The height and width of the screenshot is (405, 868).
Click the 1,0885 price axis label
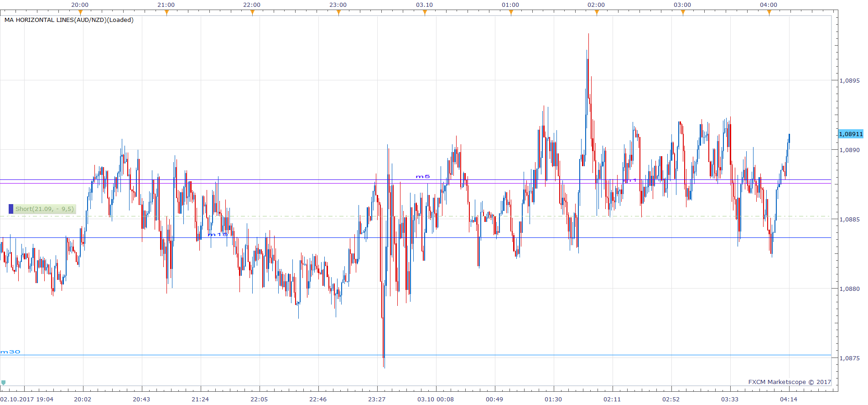(x=850, y=219)
